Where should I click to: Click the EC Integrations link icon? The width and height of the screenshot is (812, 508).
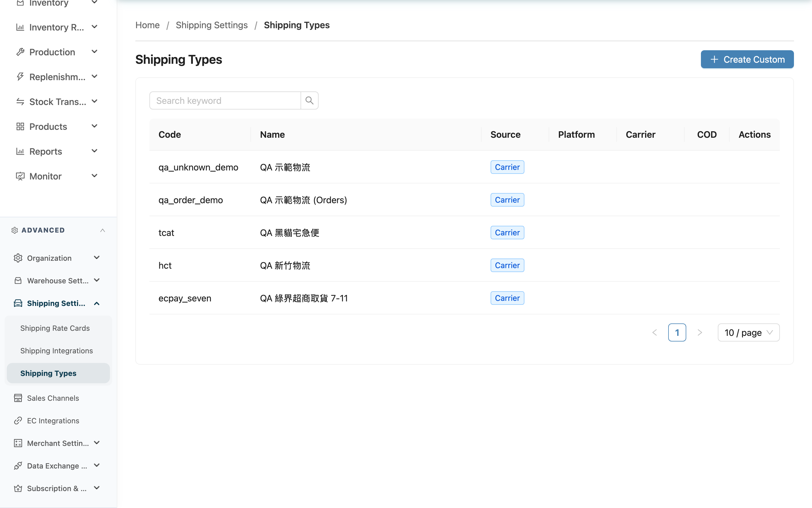(x=18, y=421)
